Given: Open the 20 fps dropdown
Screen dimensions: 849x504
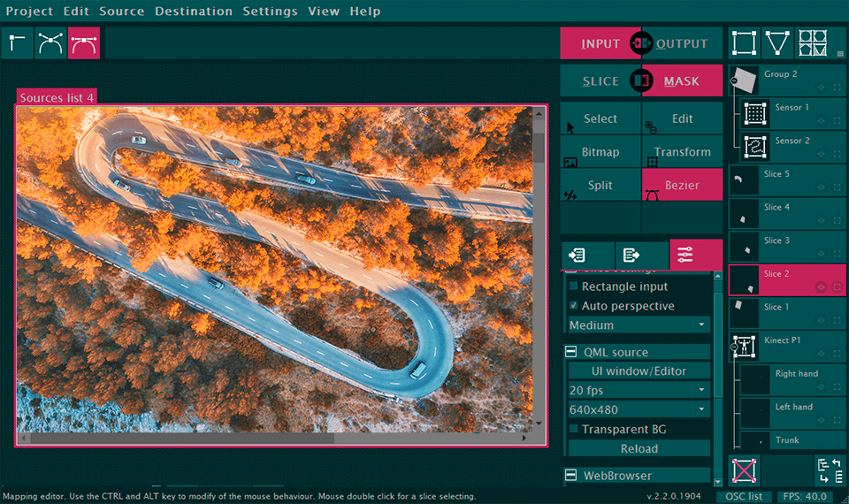Looking at the screenshot, I should click(639, 390).
